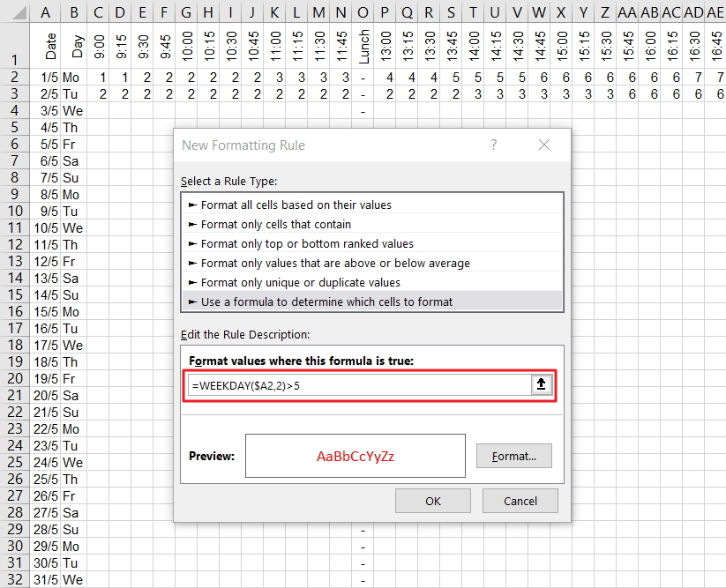Click date cell '20/5'
The height and width of the screenshot is (588, 726).
45,395
